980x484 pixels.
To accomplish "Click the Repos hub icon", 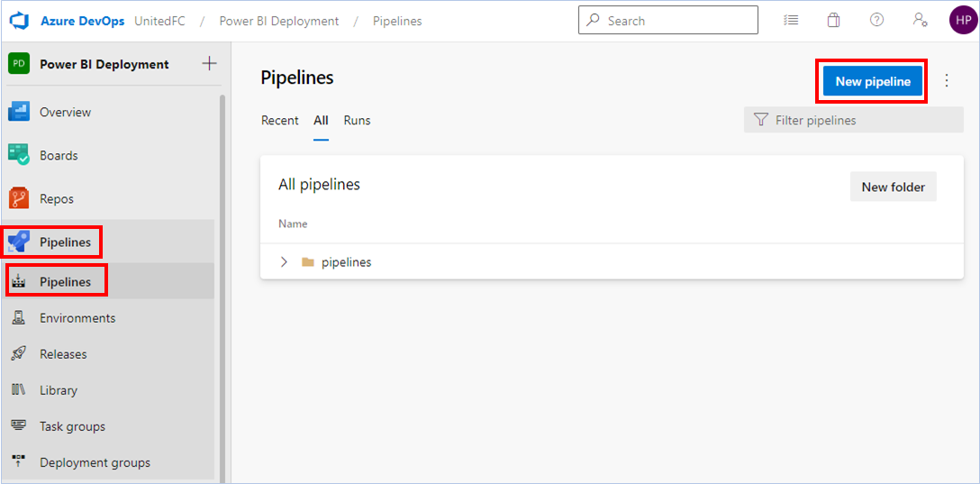I will [19, 199].
